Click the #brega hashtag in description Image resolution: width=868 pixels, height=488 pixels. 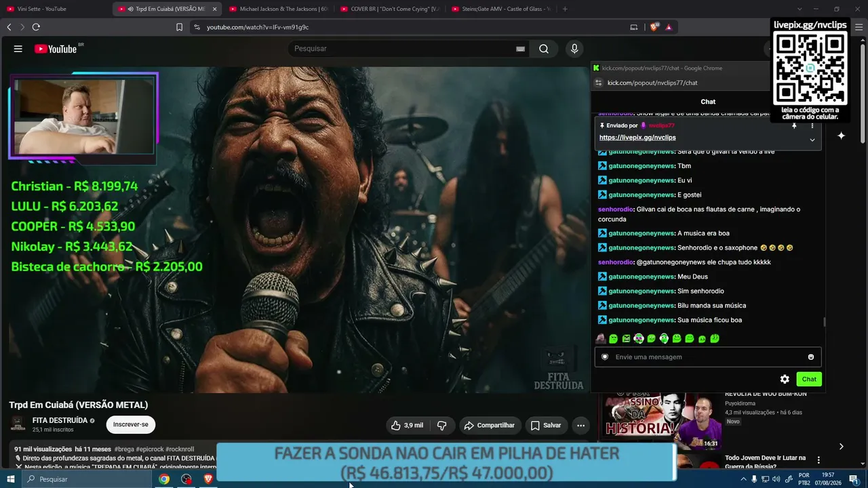124,449
